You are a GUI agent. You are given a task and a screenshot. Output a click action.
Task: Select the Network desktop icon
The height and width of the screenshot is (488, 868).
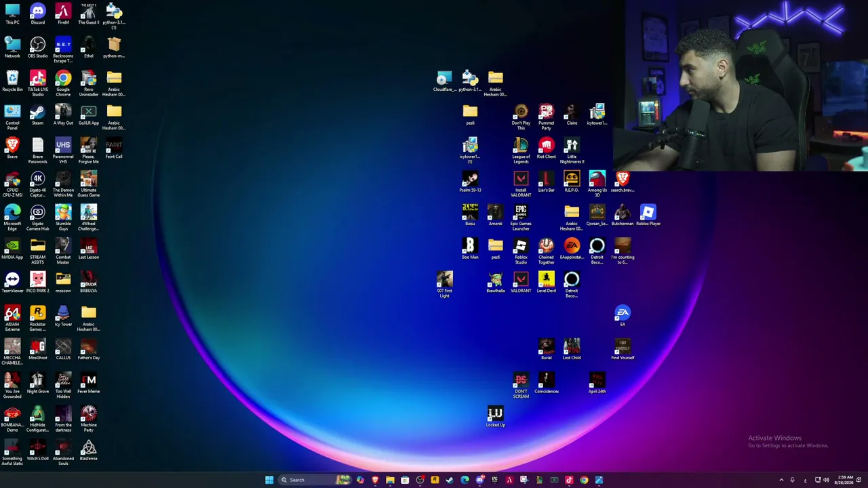click(12, 47)
